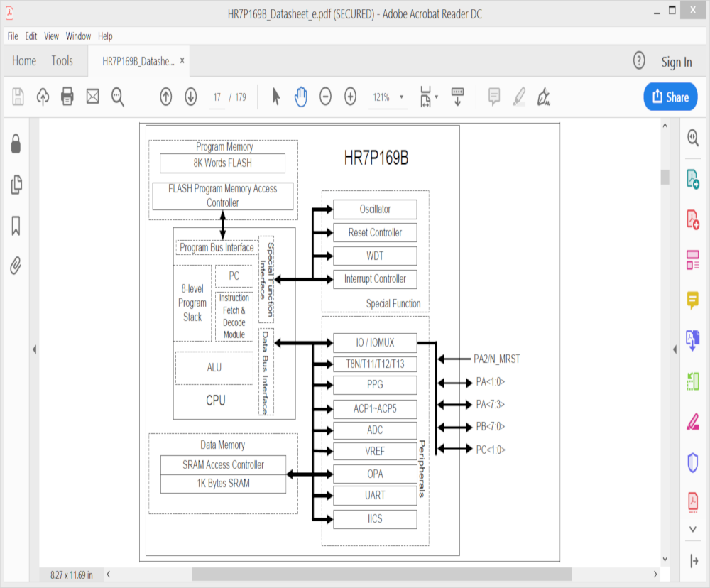Click the Save file icon

click(18, 97)
